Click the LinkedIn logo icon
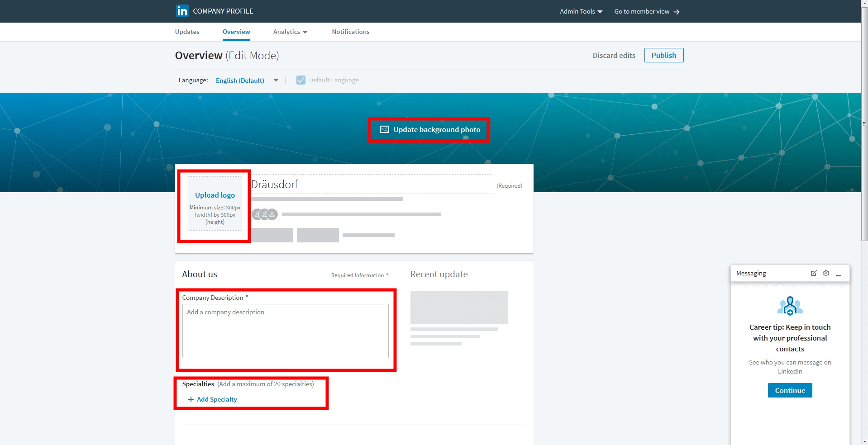This screenshot has width=868, height=445. [x=182, y=11]
